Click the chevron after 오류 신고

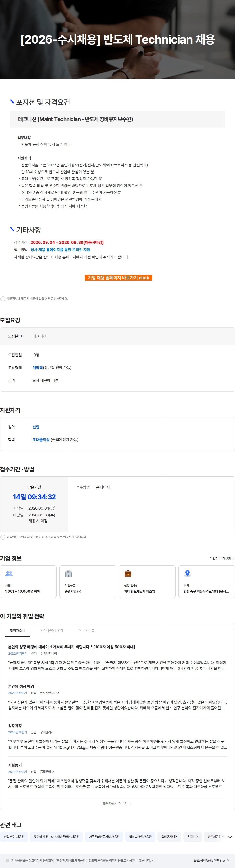228,861
